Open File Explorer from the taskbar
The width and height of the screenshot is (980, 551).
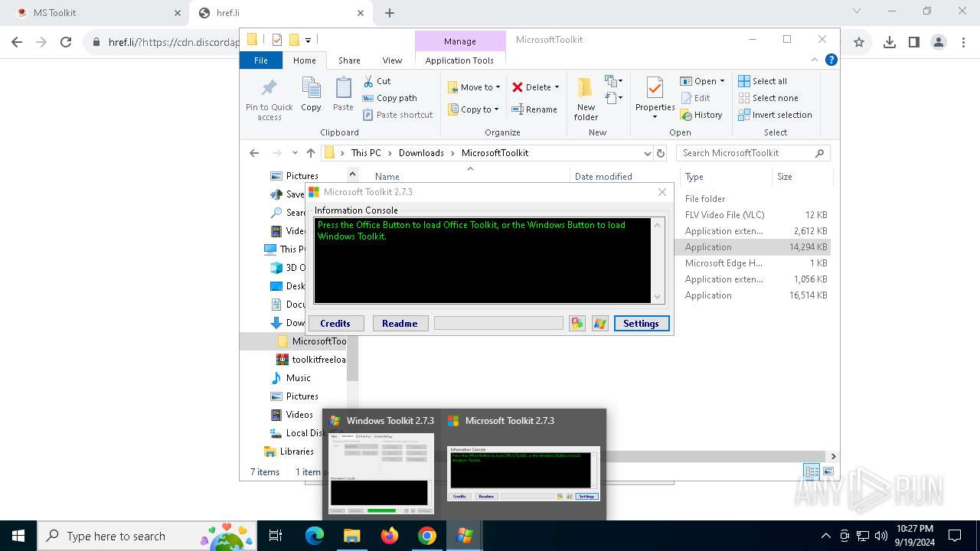pos(351,536)
